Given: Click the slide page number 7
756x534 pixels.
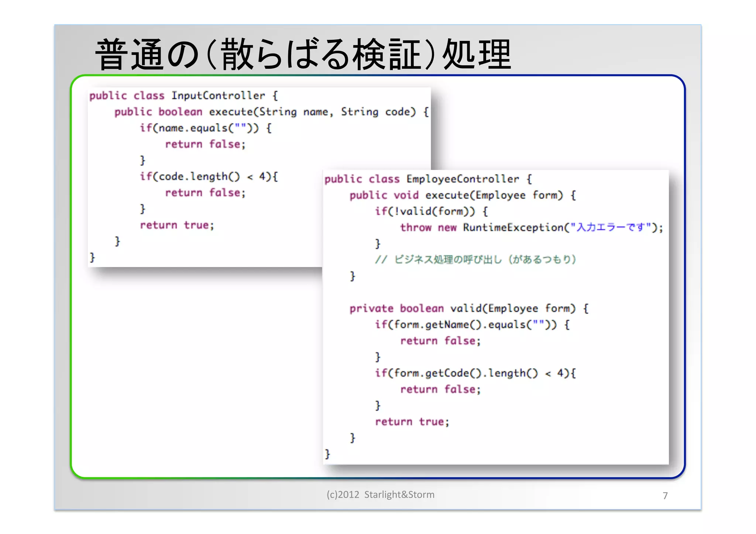Looking at the screenshot, I should [665, 496].
